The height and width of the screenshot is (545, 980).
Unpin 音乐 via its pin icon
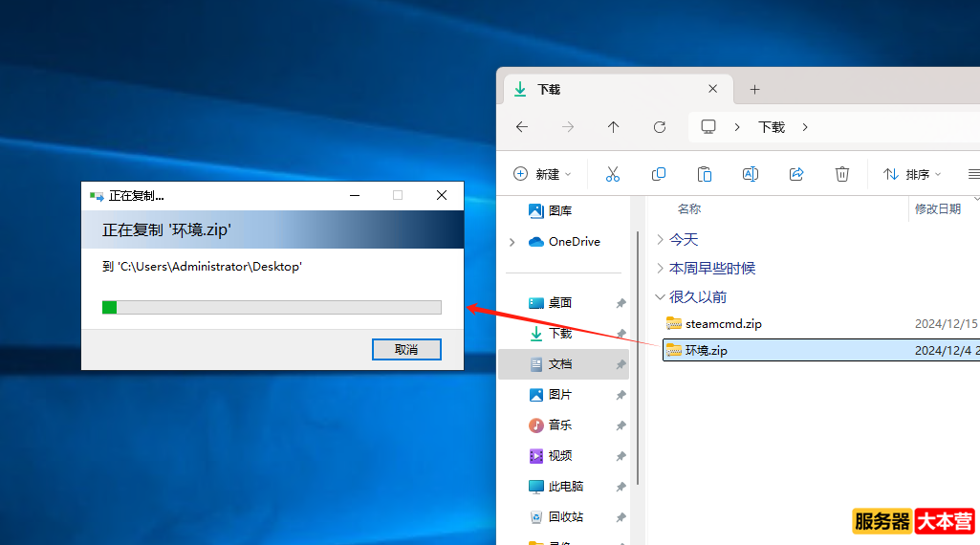tap(621, 425)
